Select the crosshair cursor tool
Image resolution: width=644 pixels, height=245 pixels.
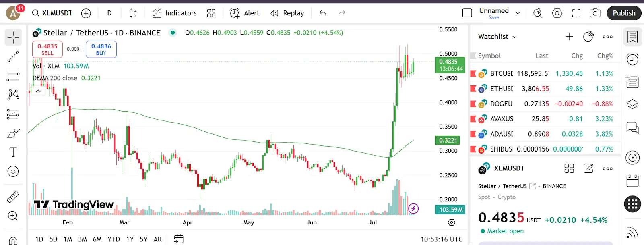[x=13, y=37]
